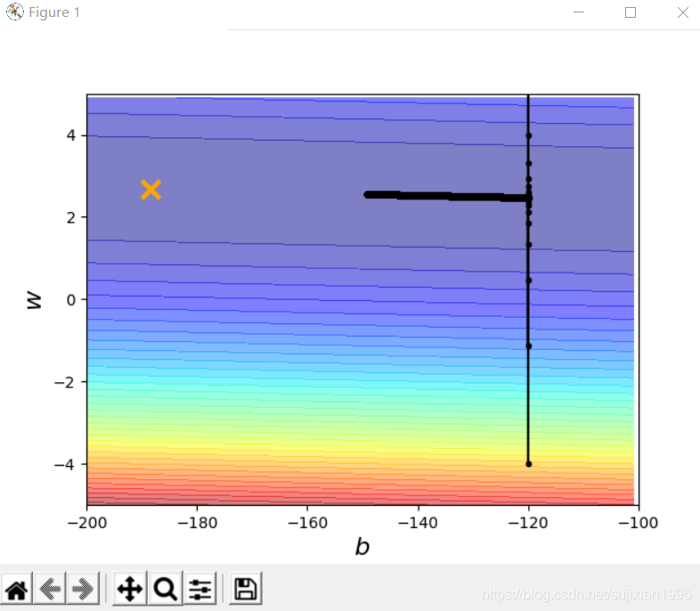Screen dimensions: 700x611
Task: Click the y-axis label 'w'
Action: (x=35, y=300)
